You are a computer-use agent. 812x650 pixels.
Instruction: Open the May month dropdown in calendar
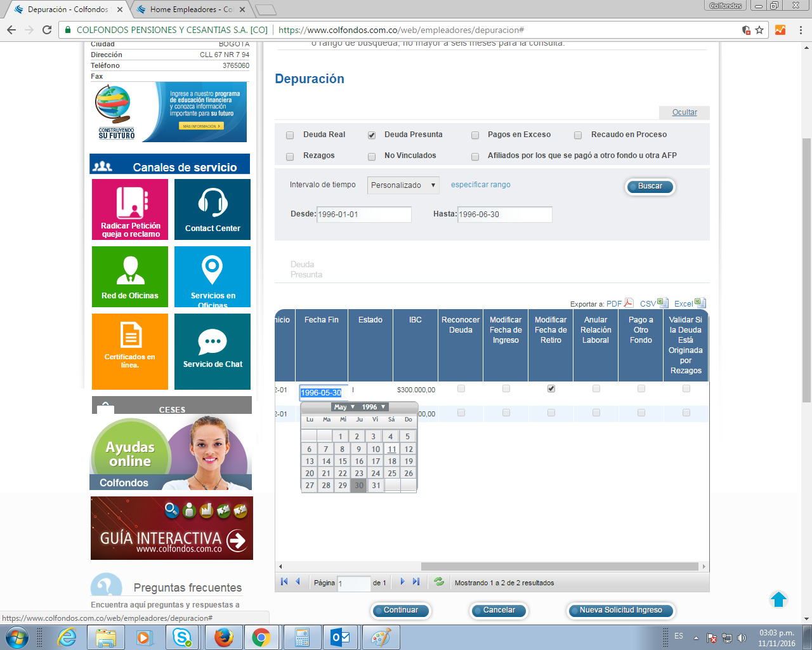[x=344, y=407]
